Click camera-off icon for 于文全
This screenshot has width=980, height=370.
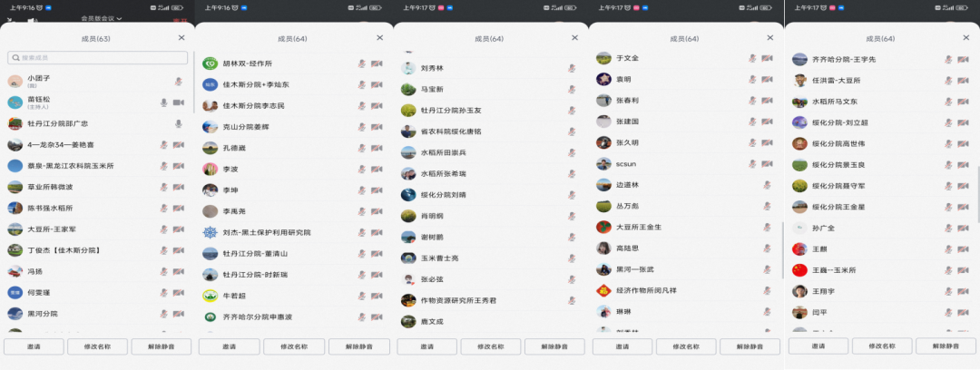point(767,58)
